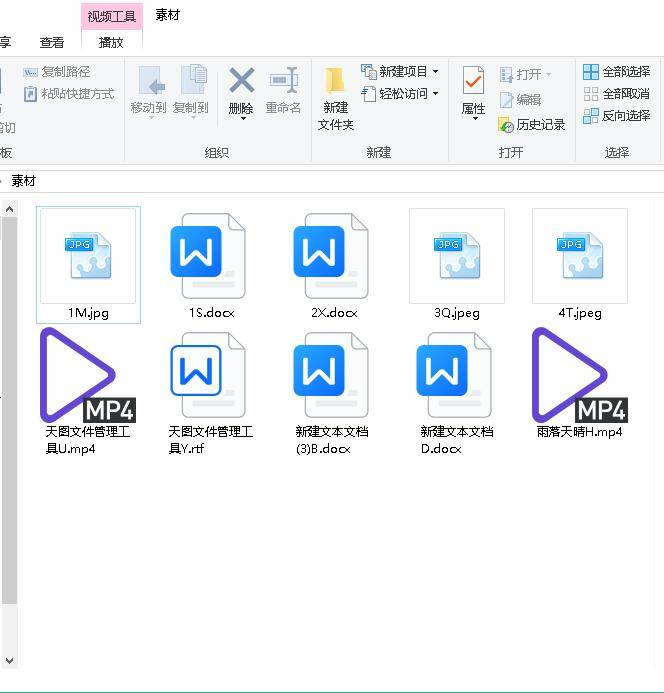Viewport: 664px width, 693px height.
Task: Click the New folder (新建文件夹) icon
Action: (x=335, y=82)
